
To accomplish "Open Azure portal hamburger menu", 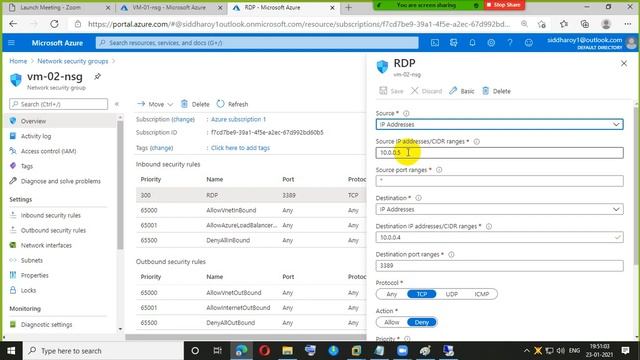I will (x=11, y=43).
